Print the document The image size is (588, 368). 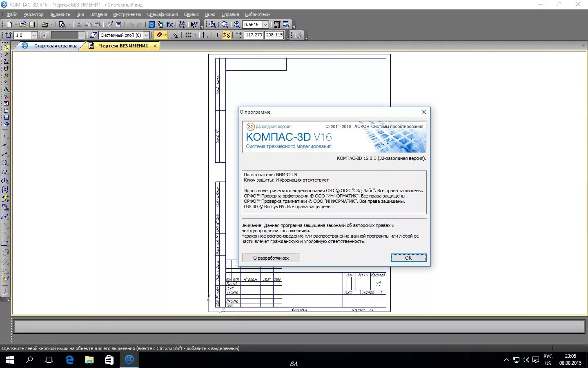click(45, 25)
